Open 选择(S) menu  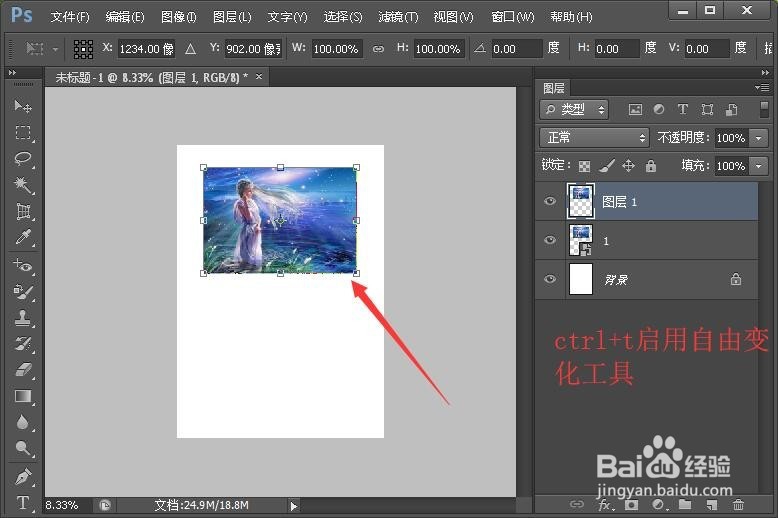click(x=343, y=17)
